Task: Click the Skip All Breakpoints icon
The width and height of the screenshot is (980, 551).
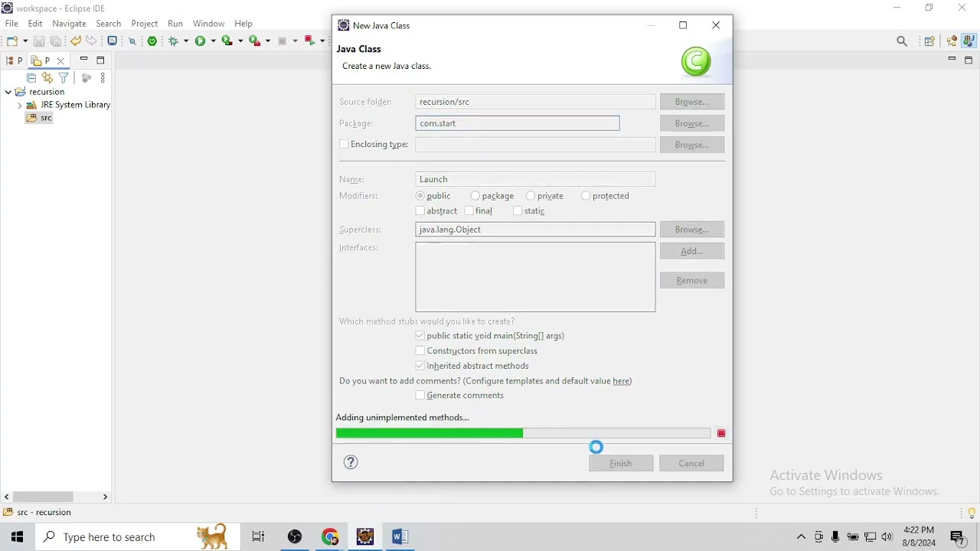Action: point(132,41)
